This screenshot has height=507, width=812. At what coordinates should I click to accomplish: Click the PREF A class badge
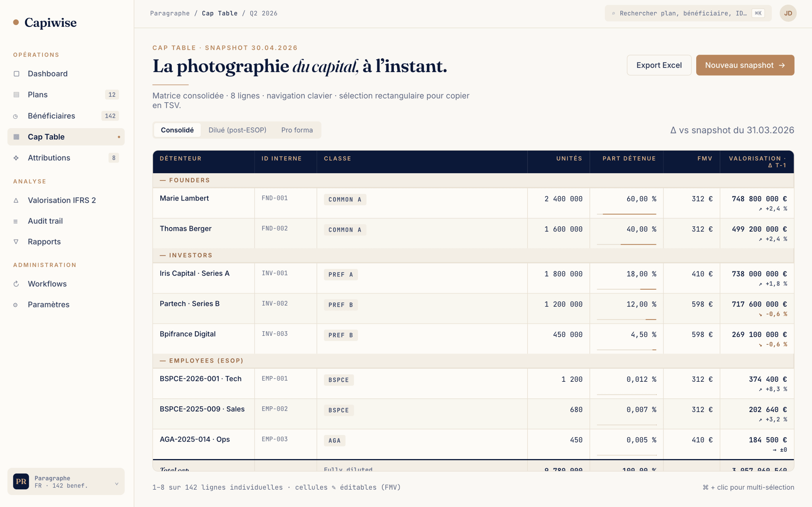(341, 275)
